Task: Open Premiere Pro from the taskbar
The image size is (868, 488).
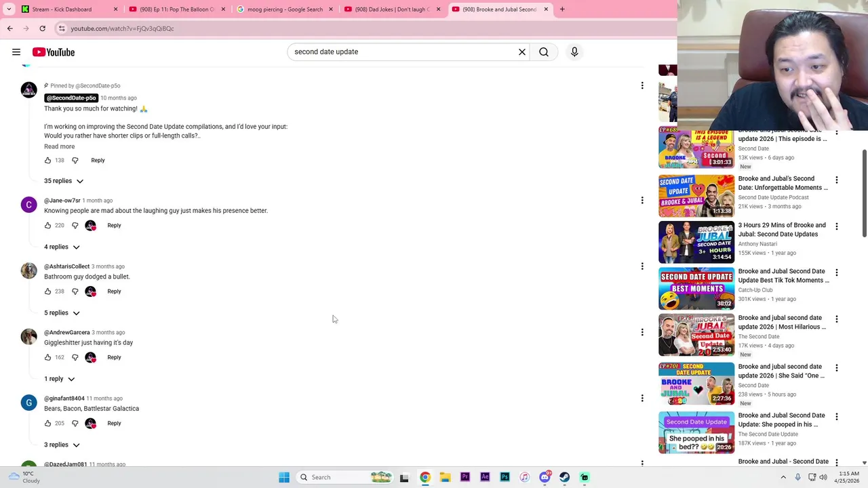Action: tap(465, 477)
